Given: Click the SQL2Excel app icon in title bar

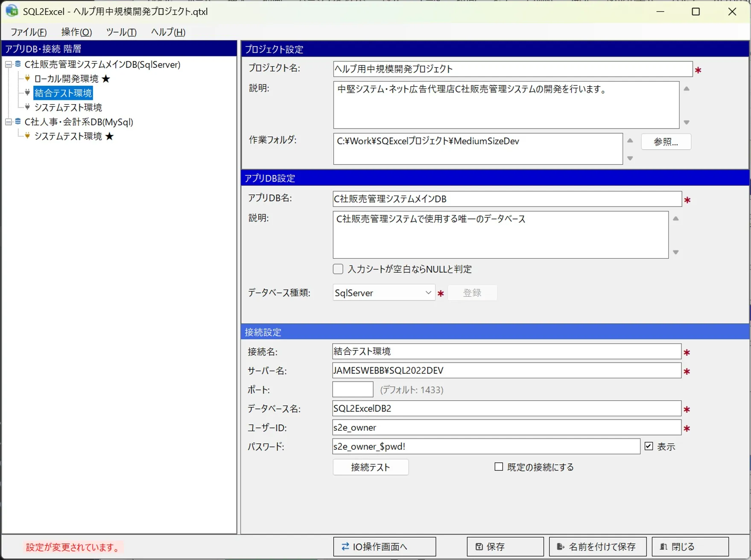Looking at the screenshot, I should click(12, 11).
